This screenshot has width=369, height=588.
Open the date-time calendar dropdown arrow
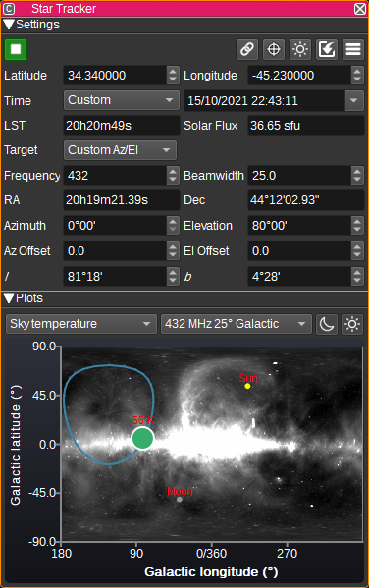(x=354, y=100)
